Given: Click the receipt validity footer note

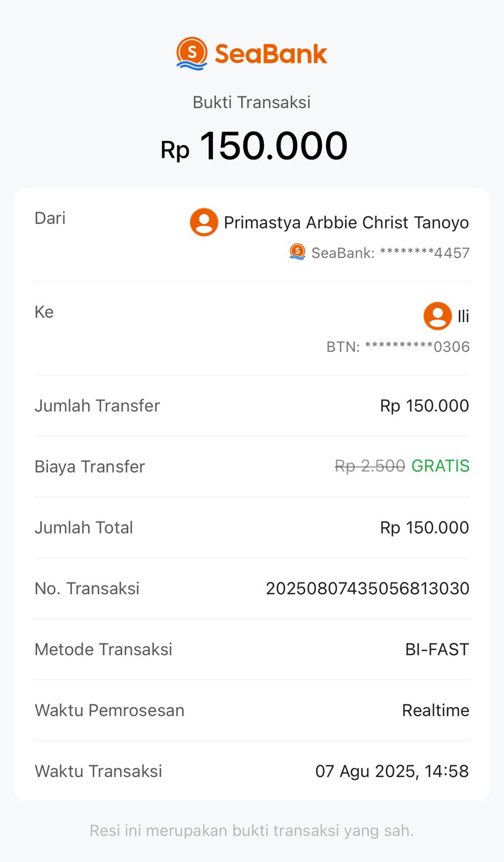Looking at the screenshot, I should (x=251, y=830).
